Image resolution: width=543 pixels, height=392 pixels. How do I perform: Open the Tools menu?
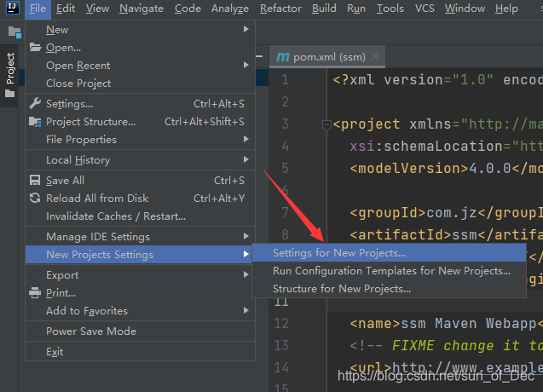[390, 9]
